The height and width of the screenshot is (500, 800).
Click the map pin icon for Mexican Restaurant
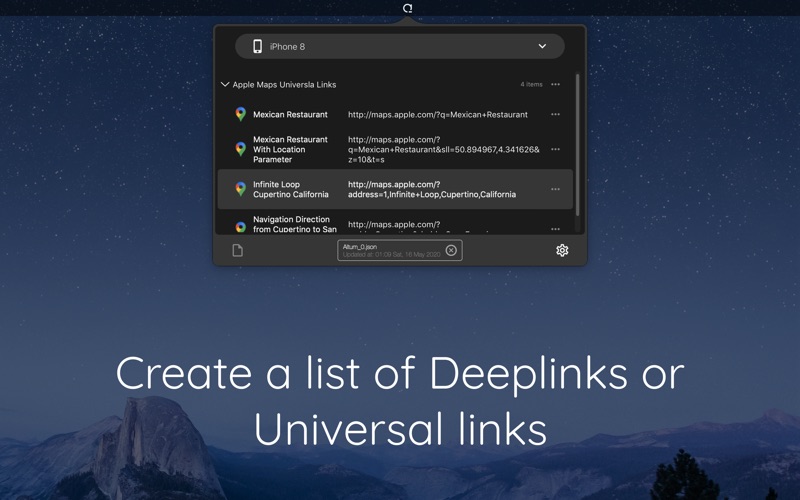240,114
